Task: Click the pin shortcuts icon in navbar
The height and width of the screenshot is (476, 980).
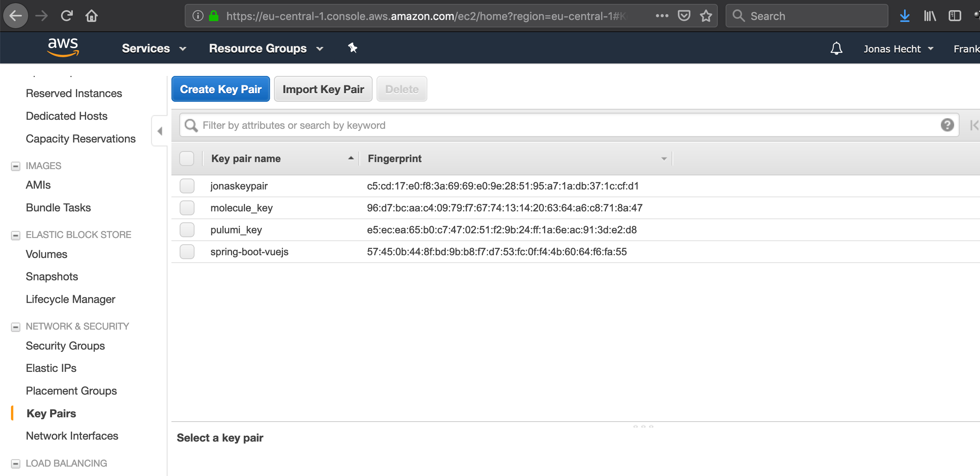Action: coord(352,48)
